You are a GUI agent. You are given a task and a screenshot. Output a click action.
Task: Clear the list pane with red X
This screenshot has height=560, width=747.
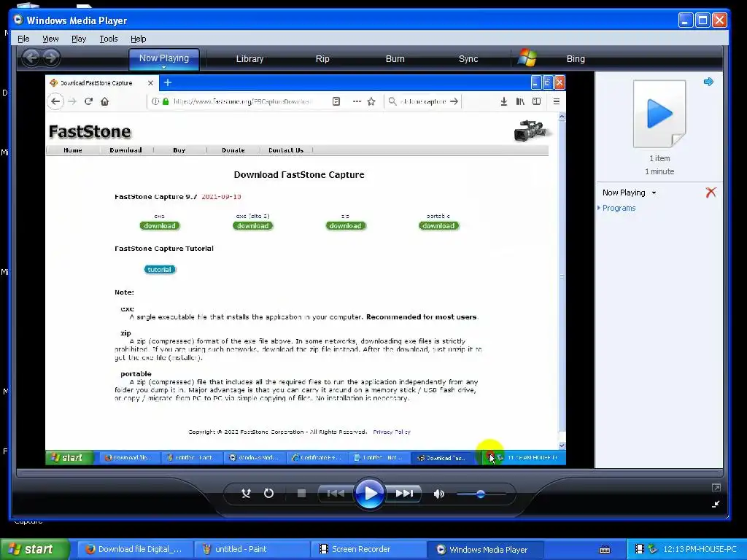711,192
